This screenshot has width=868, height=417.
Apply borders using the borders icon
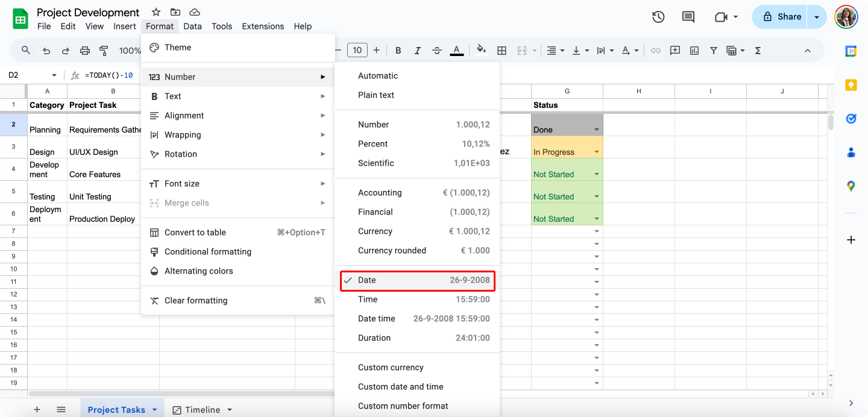(502, 50)
